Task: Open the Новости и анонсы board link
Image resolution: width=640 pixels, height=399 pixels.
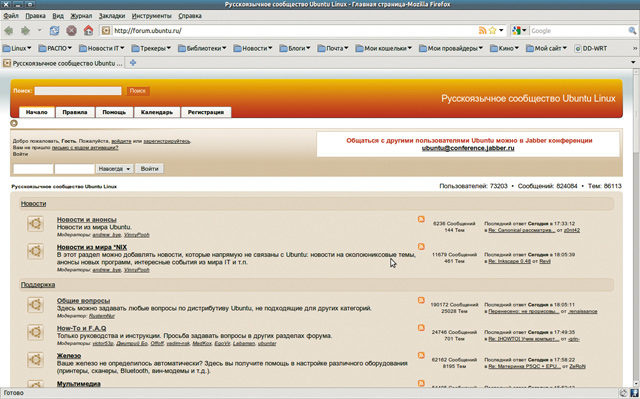Action: coord(87,219)
